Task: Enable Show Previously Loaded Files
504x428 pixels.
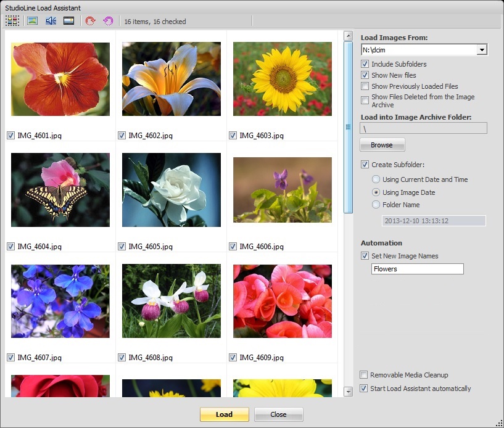Action: click(x=365, y=86)
